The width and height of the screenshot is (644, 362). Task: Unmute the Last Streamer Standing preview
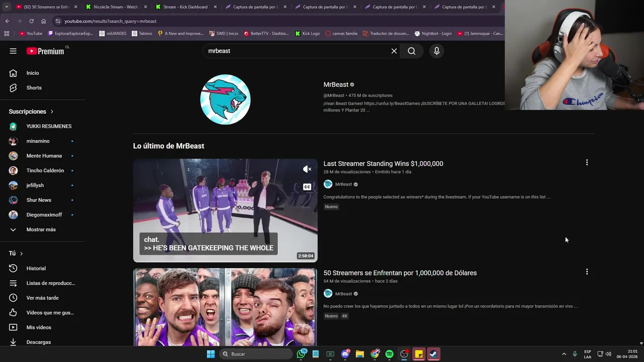[307, 169]
